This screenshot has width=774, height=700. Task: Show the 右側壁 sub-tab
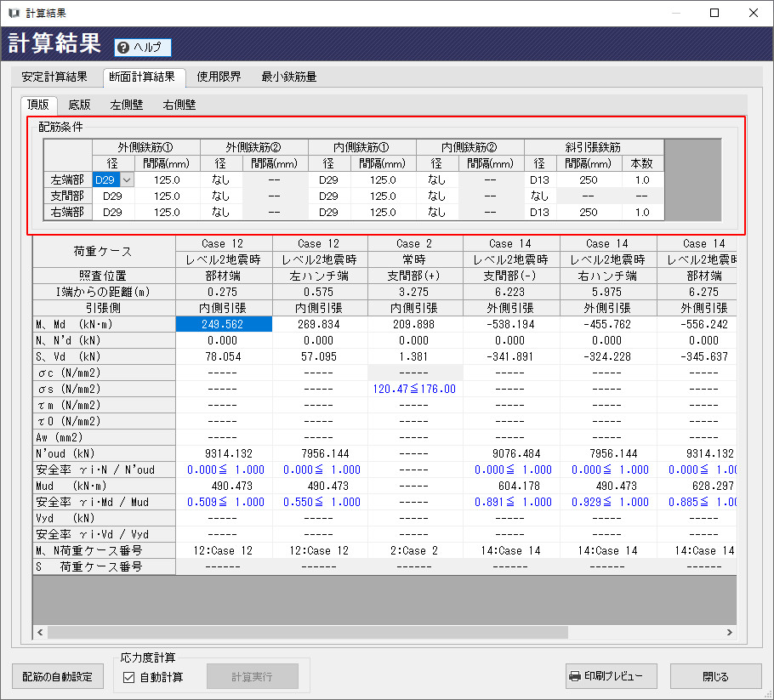179,105
